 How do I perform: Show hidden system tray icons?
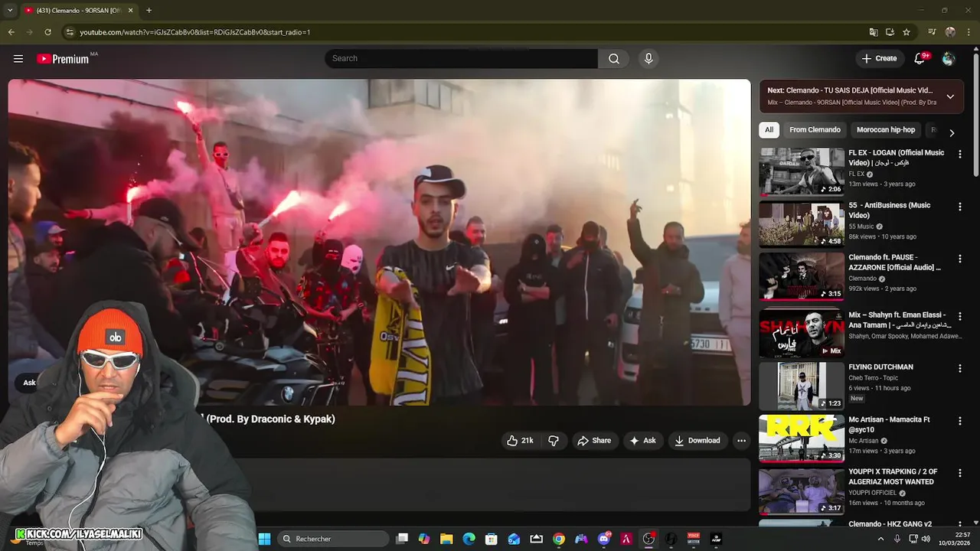[x=880, y=539]
